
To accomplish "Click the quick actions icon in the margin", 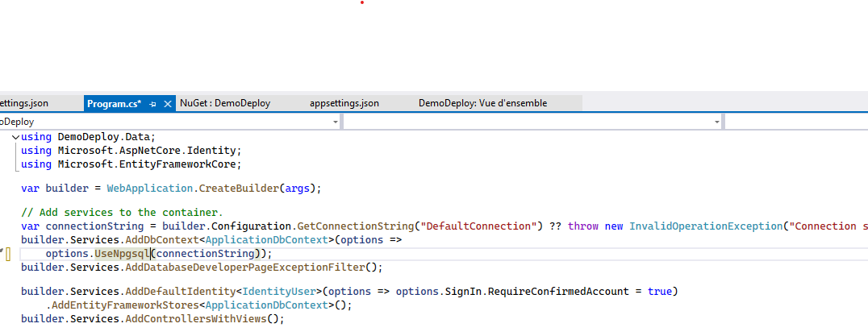I will tap(6, 255).
